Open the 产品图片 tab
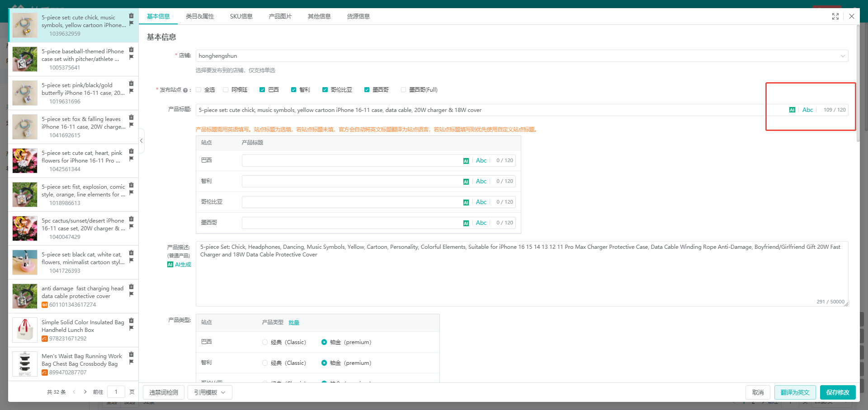 [x=280, y=16]
